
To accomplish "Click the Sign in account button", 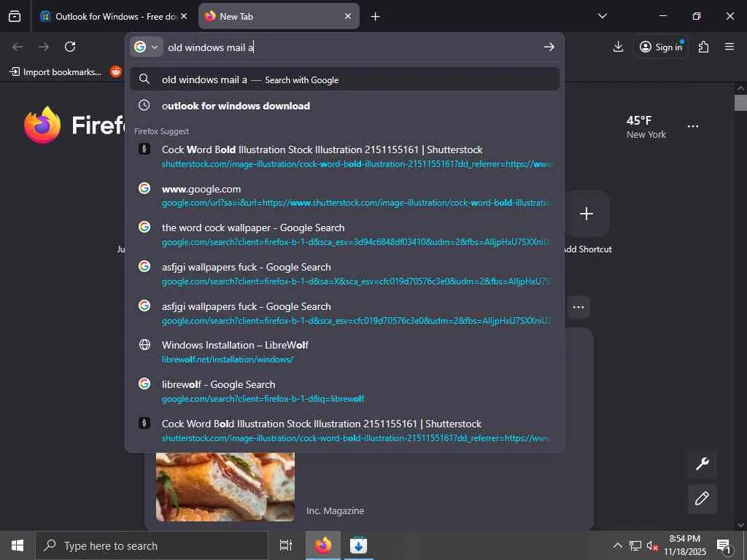I will (x=661, y=47).
